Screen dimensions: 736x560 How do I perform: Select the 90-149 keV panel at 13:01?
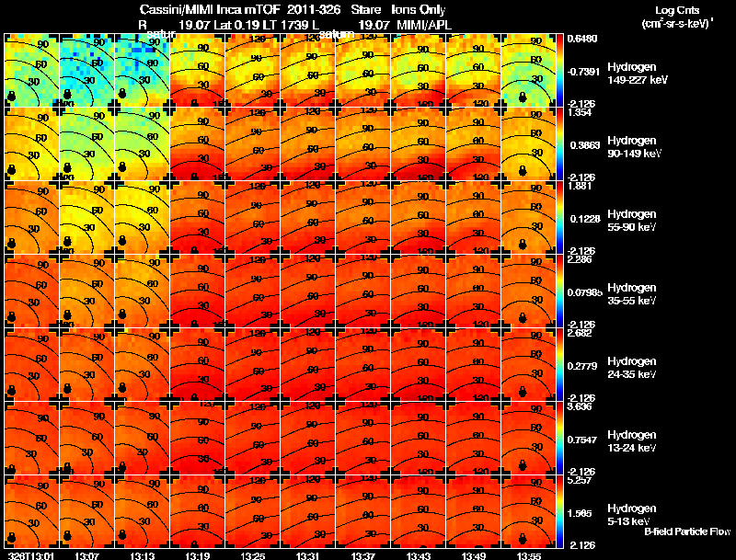point(31,144)
